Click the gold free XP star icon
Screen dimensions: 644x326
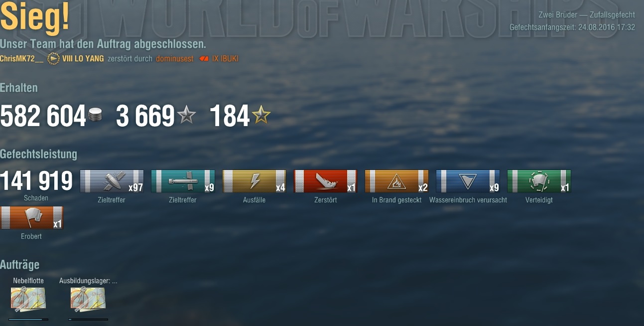pos(261,116)
